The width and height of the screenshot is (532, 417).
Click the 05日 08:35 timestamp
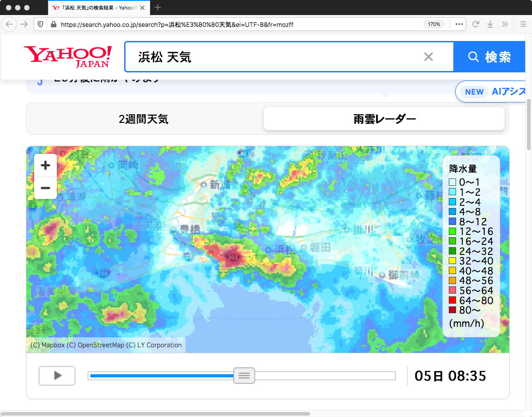pyautogui.click(x=450, y=376)
